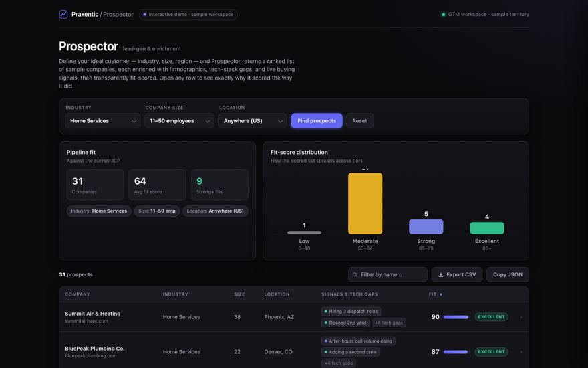Click the COMPANY column header

(x=78, y=294)
